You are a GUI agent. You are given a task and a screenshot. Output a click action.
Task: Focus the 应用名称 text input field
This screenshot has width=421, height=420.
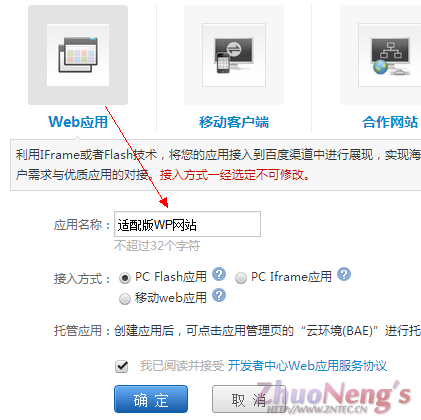click(x=187, y=224)
